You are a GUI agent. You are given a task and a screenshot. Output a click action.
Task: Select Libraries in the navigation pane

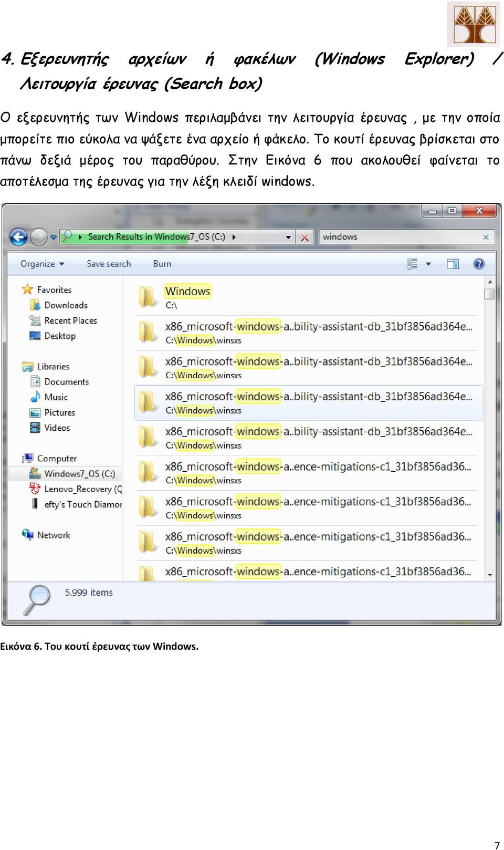pos(53,367)
